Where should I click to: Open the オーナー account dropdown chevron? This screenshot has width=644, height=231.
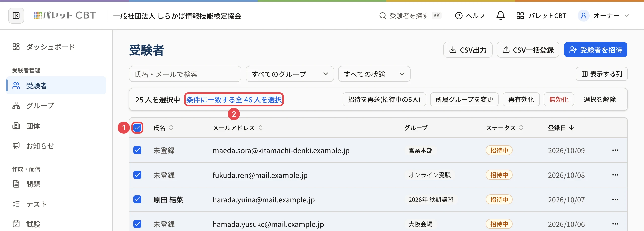coord(627,16)
